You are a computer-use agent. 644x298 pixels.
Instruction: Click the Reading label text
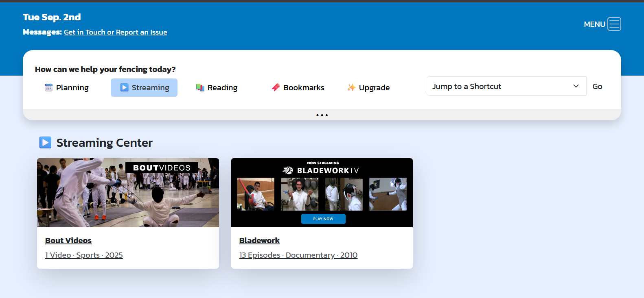tap(222, 87)
